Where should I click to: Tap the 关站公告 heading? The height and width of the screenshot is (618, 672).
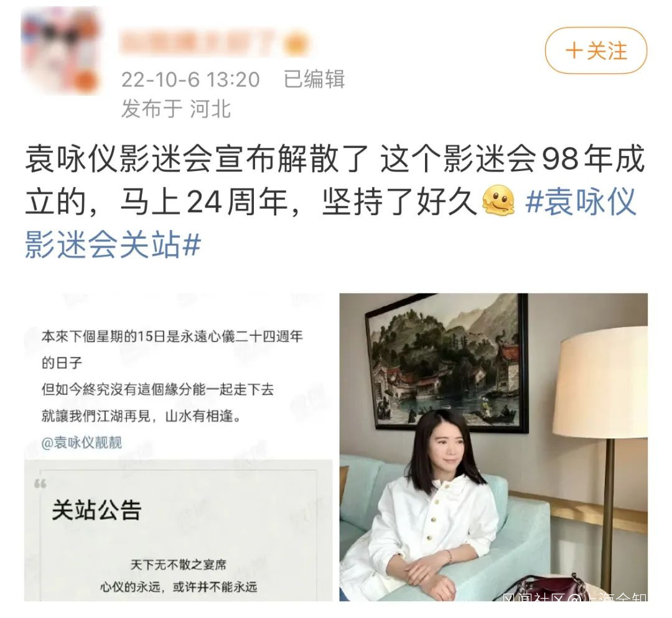[x=97, y=510]
